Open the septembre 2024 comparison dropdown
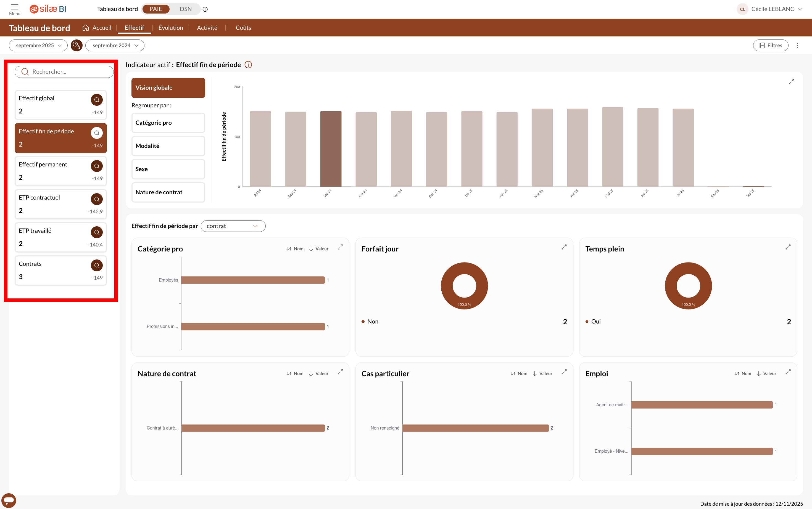 (x=115, y=46)
